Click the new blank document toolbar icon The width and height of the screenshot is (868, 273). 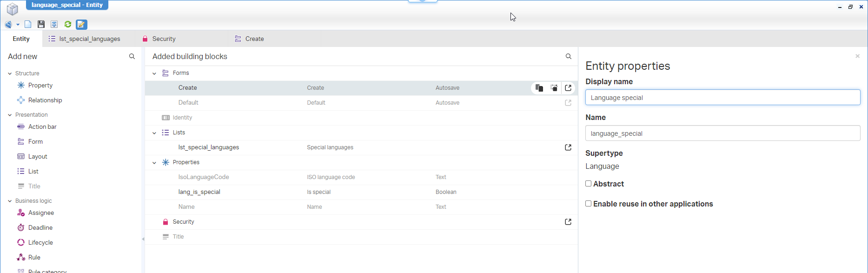[x=28, y=24]
